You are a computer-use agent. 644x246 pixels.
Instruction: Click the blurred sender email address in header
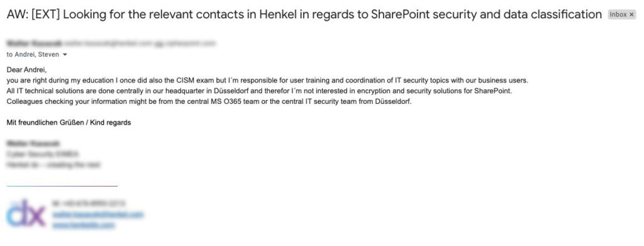140,43
